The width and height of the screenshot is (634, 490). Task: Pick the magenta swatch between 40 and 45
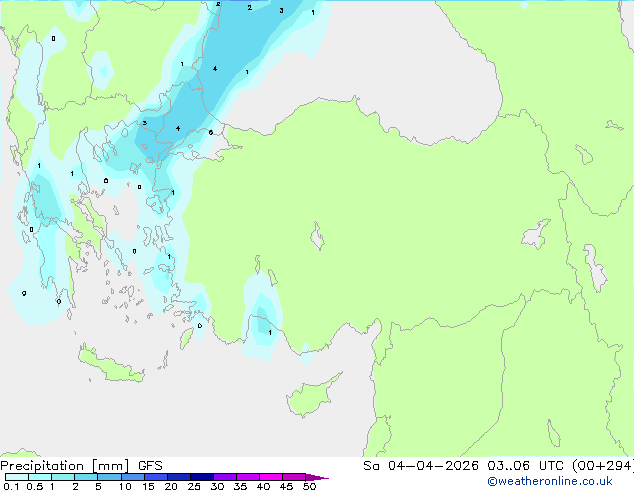point(271,477)
